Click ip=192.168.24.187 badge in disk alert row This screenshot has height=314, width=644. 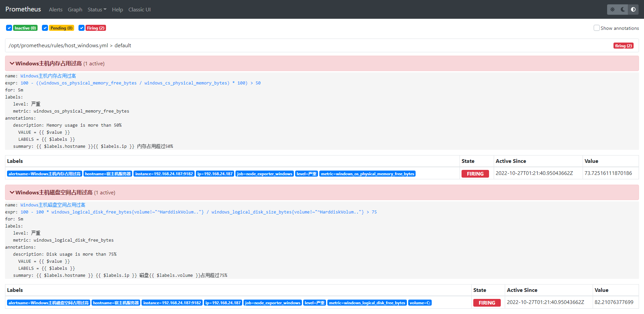coord(223,303)
